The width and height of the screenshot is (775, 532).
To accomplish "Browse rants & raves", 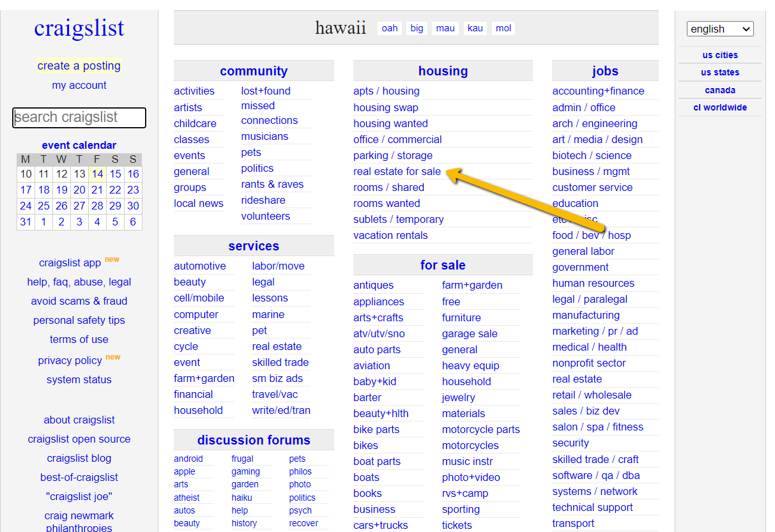I will pyautogui.click(x=272, y=184).
